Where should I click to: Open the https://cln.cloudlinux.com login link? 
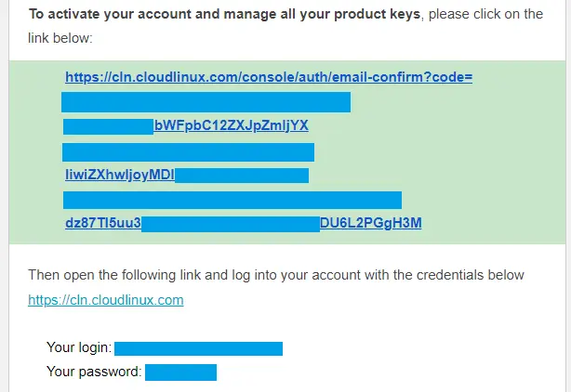pyautogui.click(x=106, y=299)
